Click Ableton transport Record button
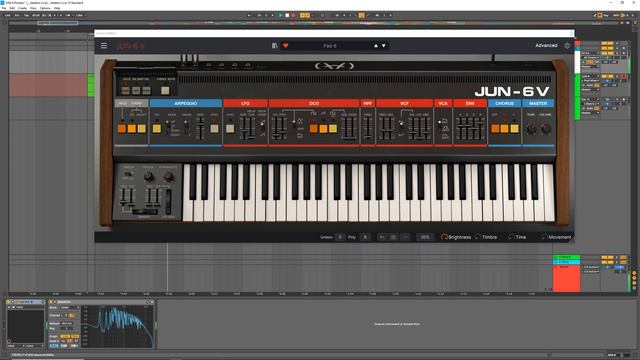Viewport: 640px width, 360px height. pos(293,15)
